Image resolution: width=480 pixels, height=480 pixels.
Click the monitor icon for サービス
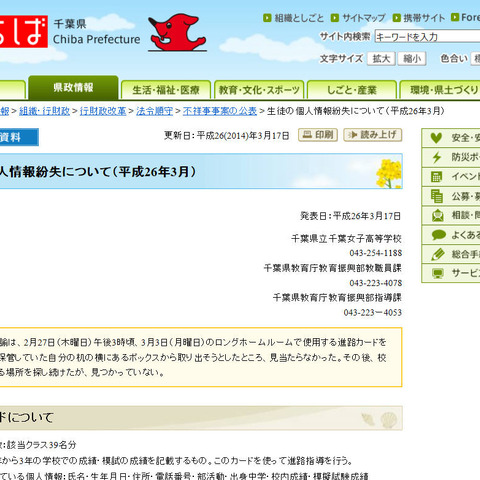pyautogui.click(x=438, y=274)
